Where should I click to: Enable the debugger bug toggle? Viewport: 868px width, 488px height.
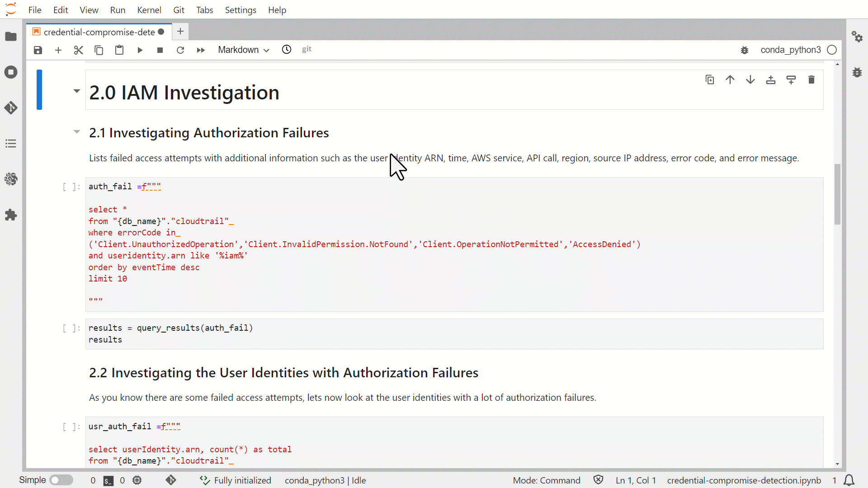(745, 50)
